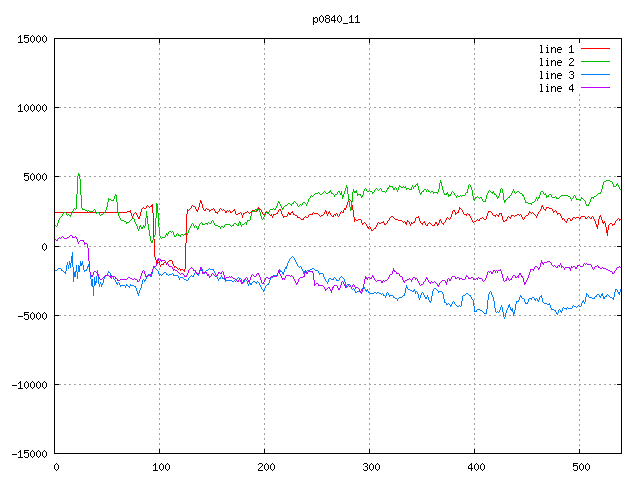Click the blue line 3 legend sample
Viewport: 640px width, 480px height.
tap(596, 75)
